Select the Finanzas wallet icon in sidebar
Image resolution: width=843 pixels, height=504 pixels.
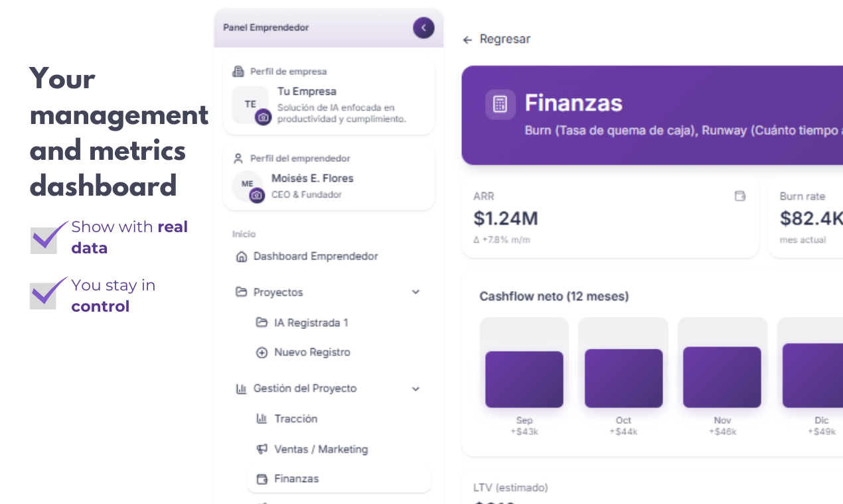point(262,478)
